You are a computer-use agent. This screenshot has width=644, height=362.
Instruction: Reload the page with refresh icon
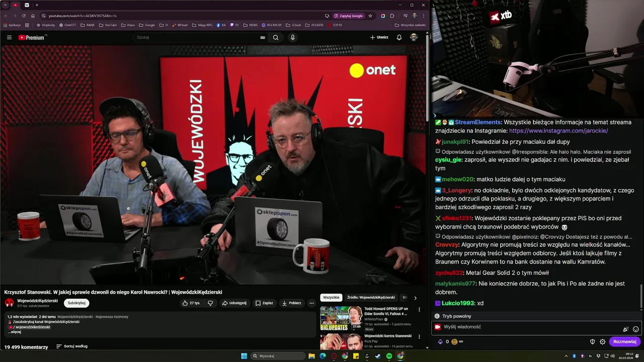tap(24, 16)
